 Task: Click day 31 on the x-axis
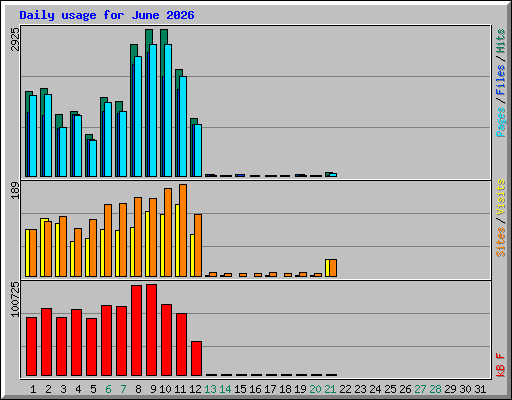pos(480,389)
